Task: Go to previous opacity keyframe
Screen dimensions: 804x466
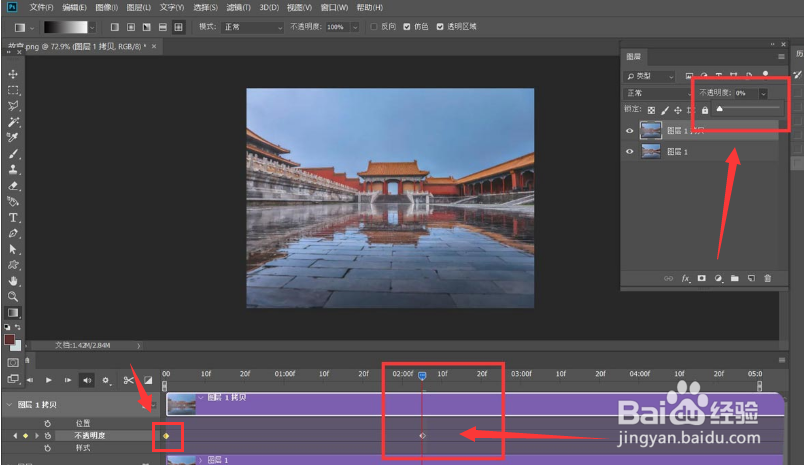Action: tap(15, 436)
